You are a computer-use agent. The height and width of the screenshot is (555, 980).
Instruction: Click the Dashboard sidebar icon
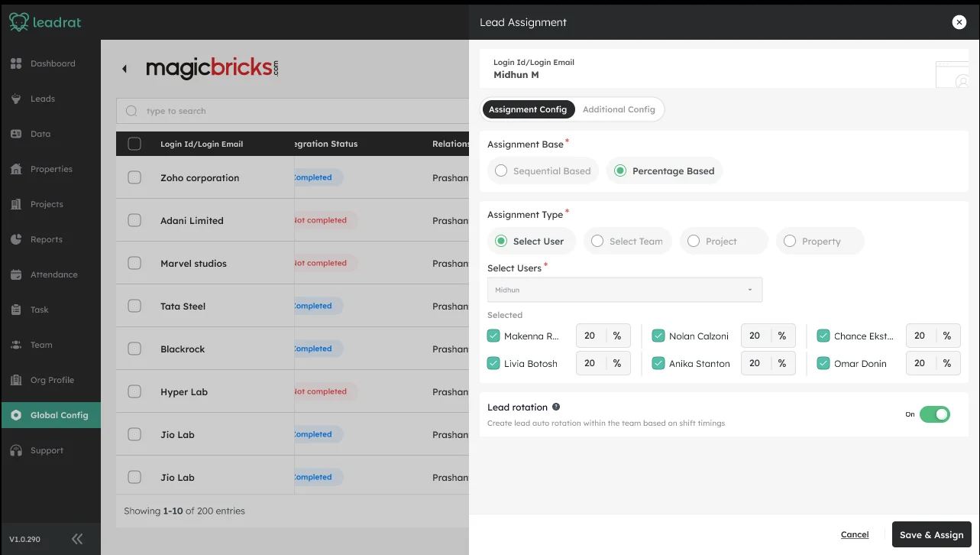coord(16,63)
